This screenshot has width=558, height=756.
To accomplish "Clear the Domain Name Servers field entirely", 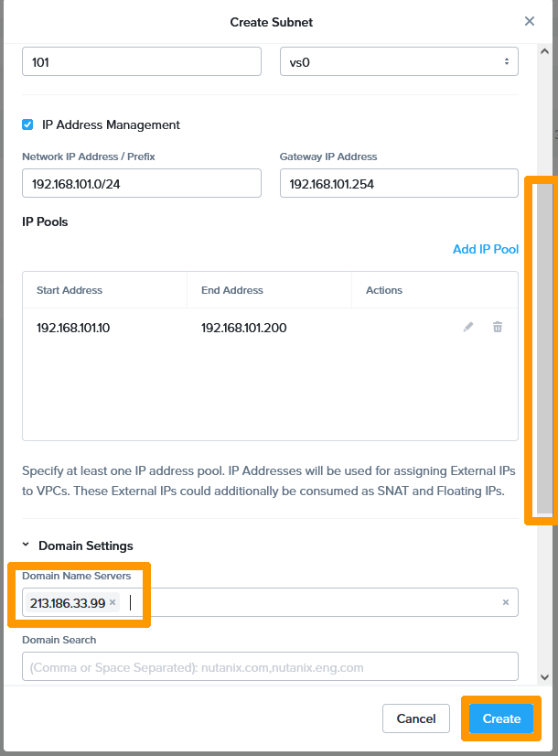I will click(505, 602).
